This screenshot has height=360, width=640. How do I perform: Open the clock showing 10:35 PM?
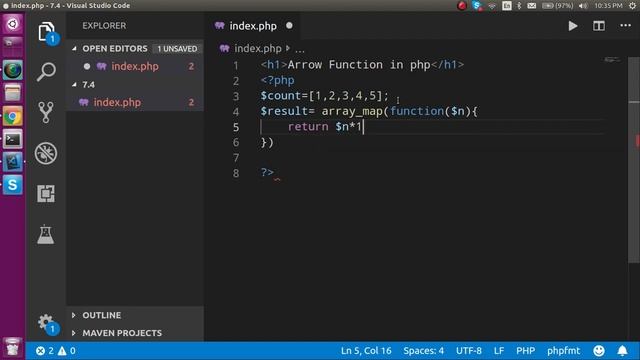click(x=608, y=6)
